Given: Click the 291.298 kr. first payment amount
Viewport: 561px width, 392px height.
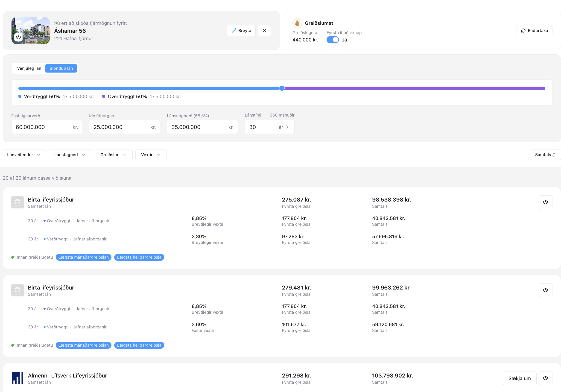Looking at the screenshot, I should pos(297,376).
